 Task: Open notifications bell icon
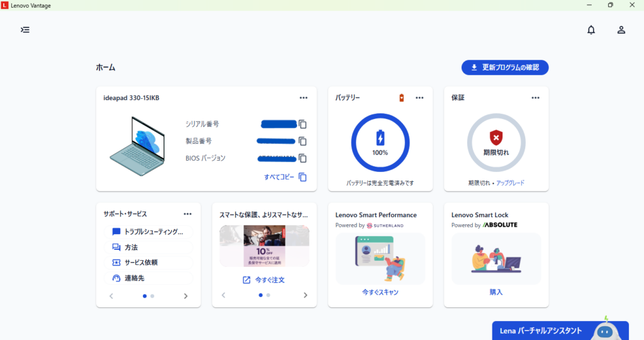(591, 30)
